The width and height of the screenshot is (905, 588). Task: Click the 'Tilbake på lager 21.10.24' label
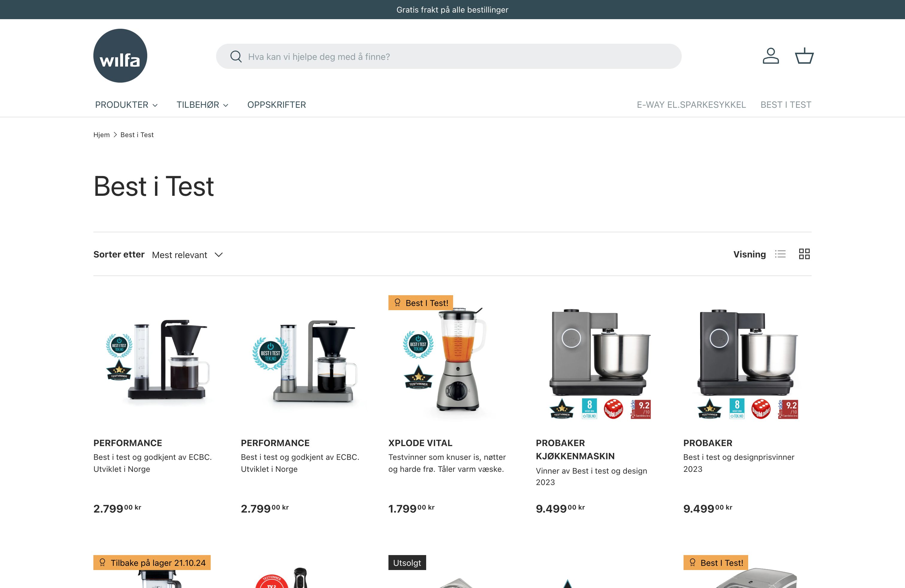point(153,563)
